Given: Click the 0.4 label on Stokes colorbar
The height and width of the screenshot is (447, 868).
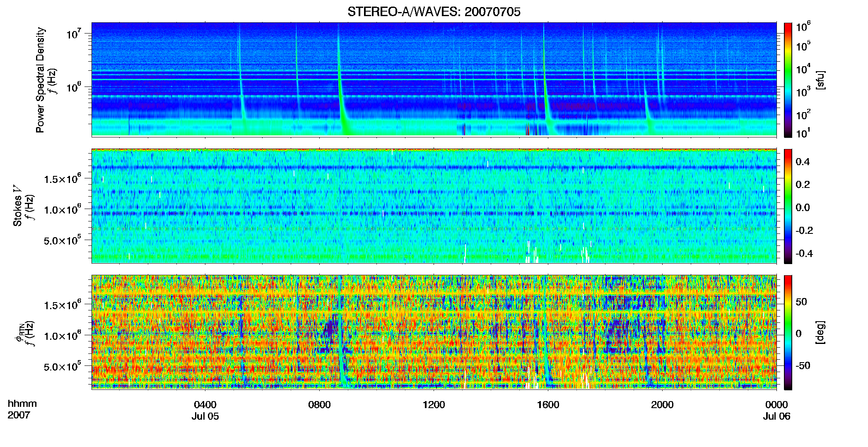Looking at the screenshot, I should [803, 162].
